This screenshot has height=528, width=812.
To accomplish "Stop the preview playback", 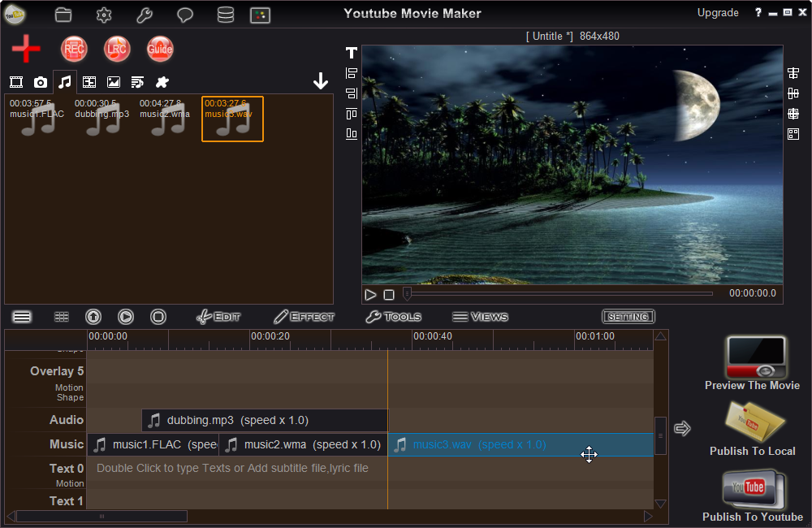I will [x=389, y=295].
